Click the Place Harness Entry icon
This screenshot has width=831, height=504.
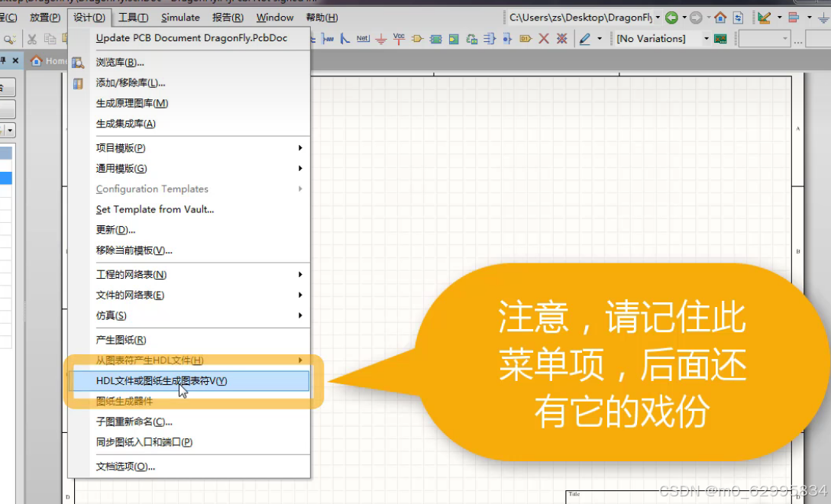508,39
